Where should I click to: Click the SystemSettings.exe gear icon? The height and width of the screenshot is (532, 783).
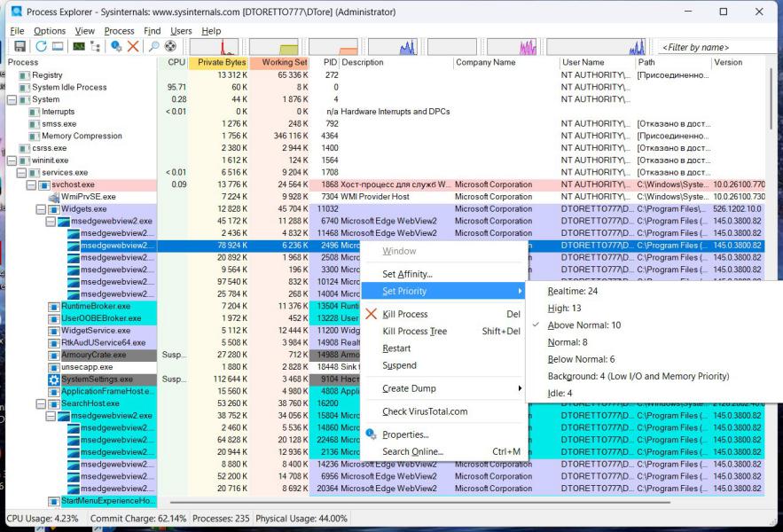tap(54, 379)
